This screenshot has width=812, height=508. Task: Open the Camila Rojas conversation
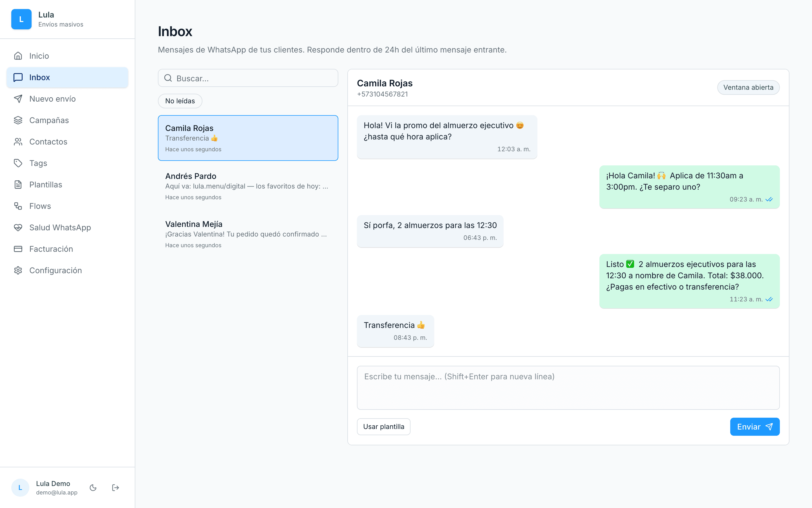pos(248,138)
